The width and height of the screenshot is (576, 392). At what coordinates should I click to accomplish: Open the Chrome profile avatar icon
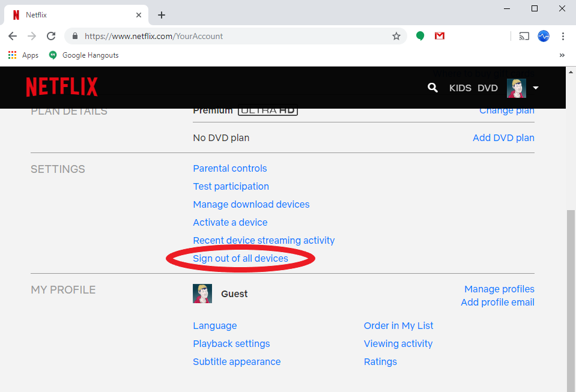click(544, 36)
